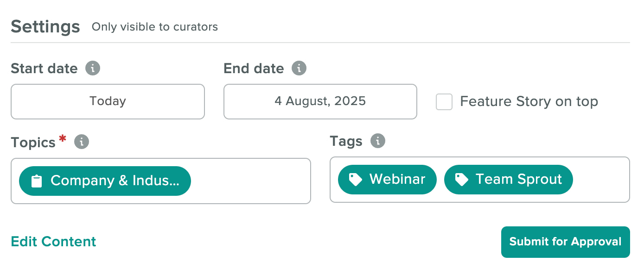Click the tag icon on Team Sprout chip

click(x=461, y=180)
